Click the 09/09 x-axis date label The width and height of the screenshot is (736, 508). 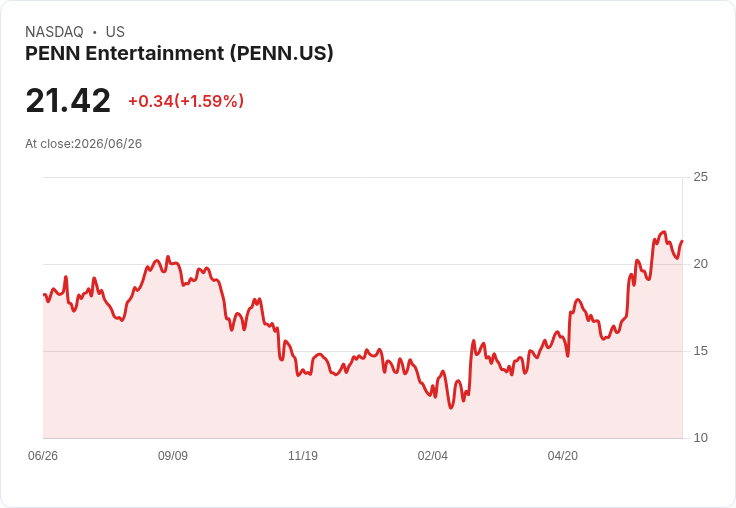pos(173,456)
